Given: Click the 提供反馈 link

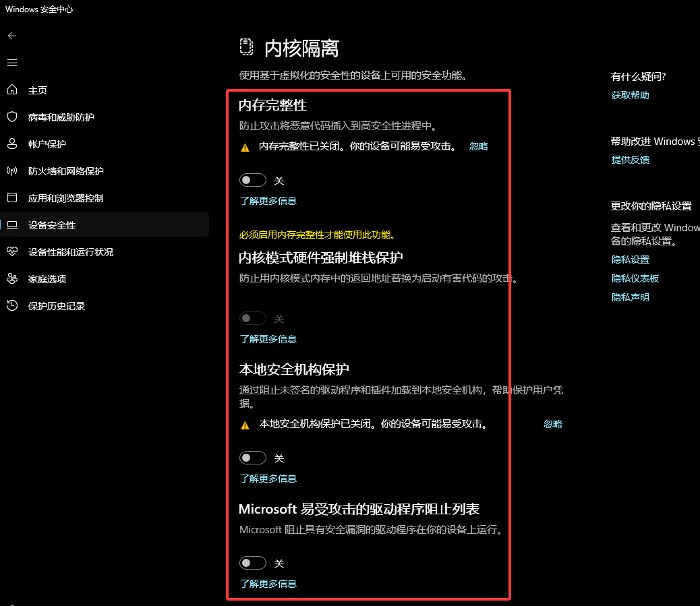Looking at the screenshot, I should pos(630,160).
